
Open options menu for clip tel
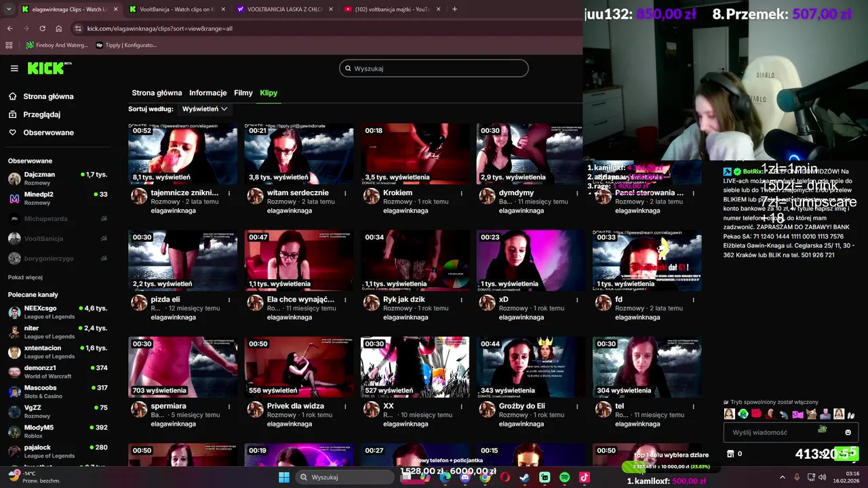coord(694,406)
